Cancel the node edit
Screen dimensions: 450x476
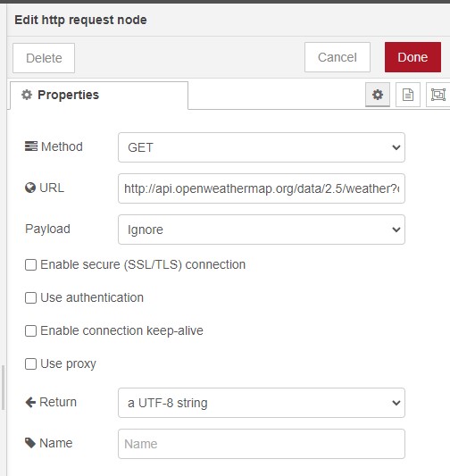click(337, 57)
